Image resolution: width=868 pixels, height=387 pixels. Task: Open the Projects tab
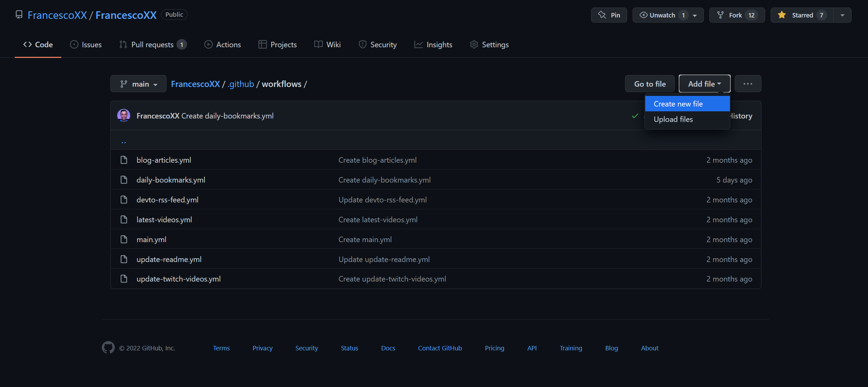(278, 45)
